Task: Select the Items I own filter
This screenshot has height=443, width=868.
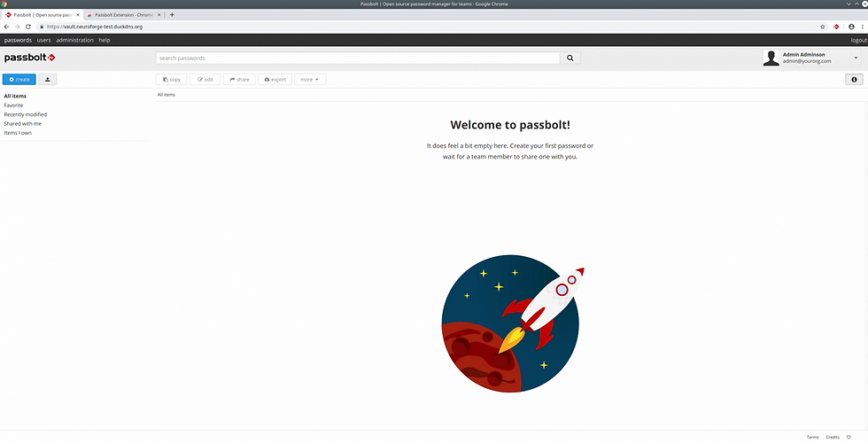Action: [18, 133]
